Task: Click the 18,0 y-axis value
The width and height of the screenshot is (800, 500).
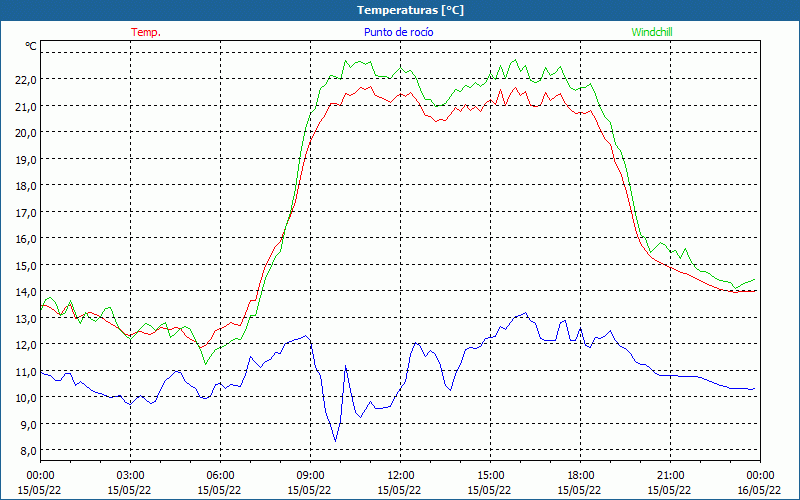Action: coord(26,186)
